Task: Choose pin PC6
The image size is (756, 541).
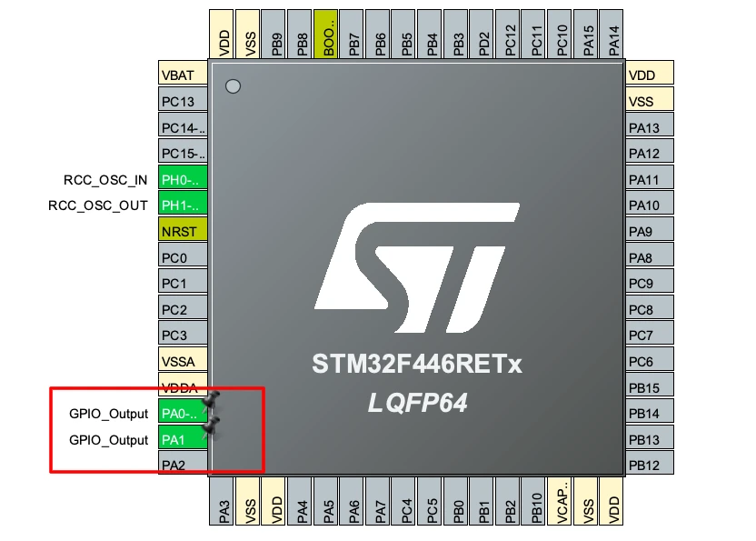Action: [650, 361]
